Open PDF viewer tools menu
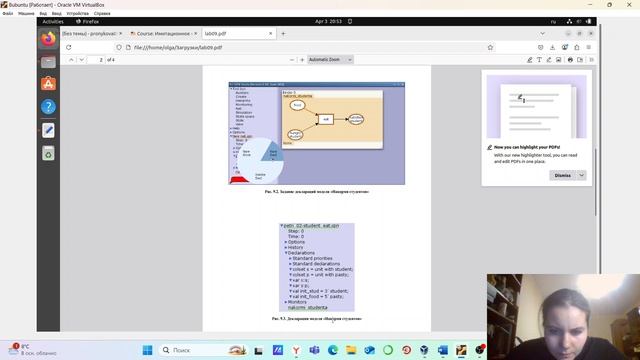This screenshot has height=360, width=640. point(591,60)
